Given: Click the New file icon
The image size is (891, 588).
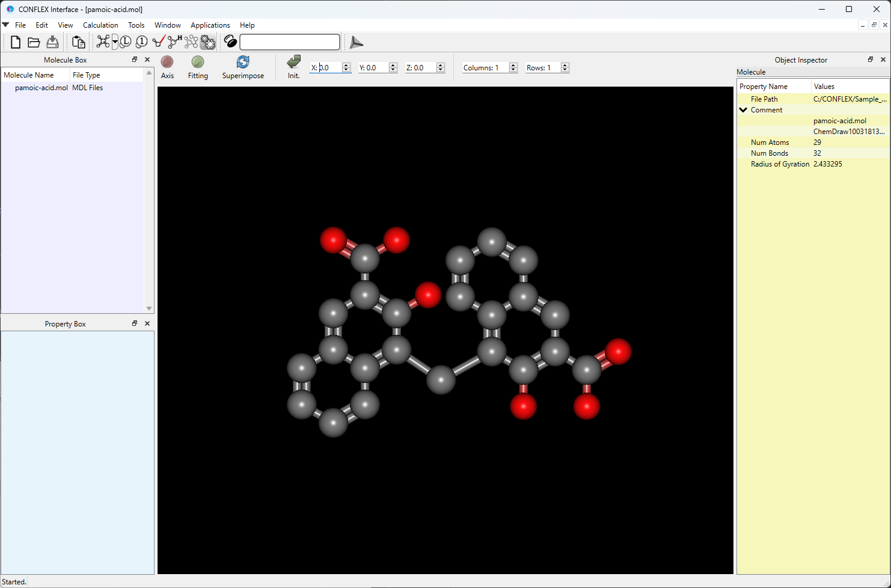Looking at the screenshot, I should click(x=16, y=42).
